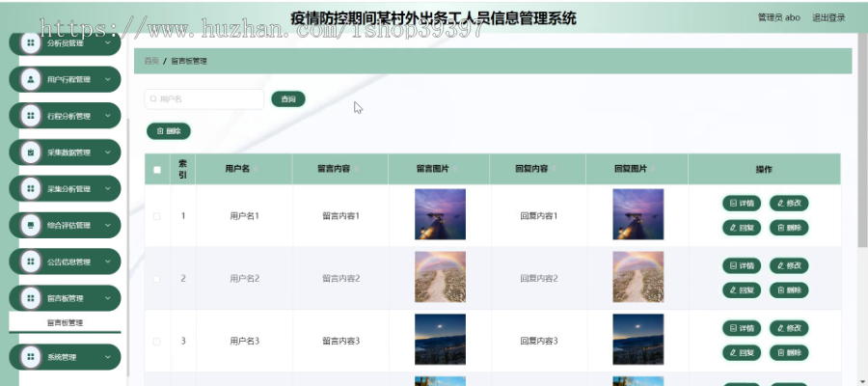The image size is (868, 386).
Task: Open the rainbow 回复图片 thumbnail in row 2
Action: 638,277
